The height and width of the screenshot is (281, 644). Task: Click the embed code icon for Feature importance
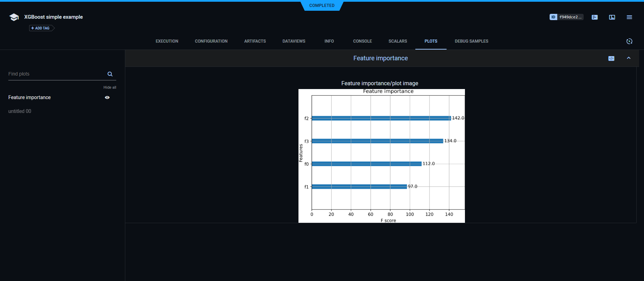(x=611, y=59)
